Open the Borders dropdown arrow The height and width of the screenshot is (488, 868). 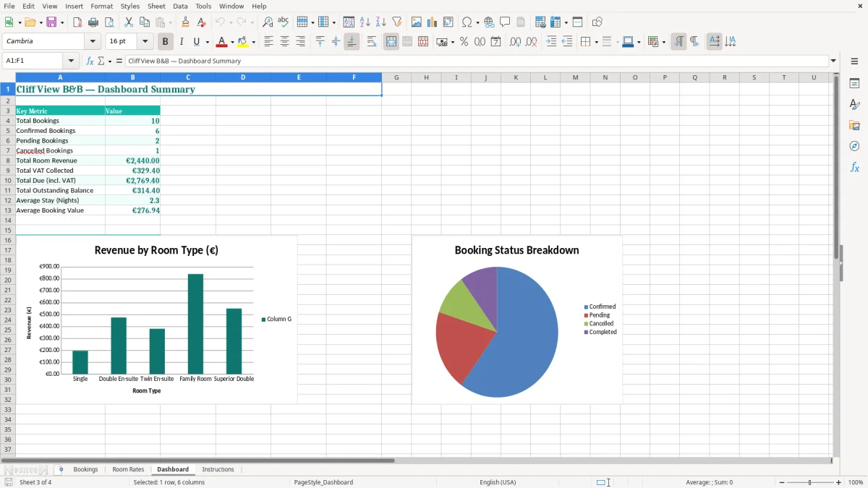click(x=596, y=42)
